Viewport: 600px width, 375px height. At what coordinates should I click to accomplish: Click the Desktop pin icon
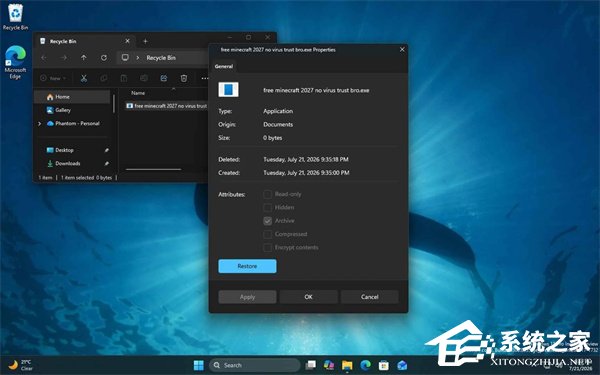[106, 150]
